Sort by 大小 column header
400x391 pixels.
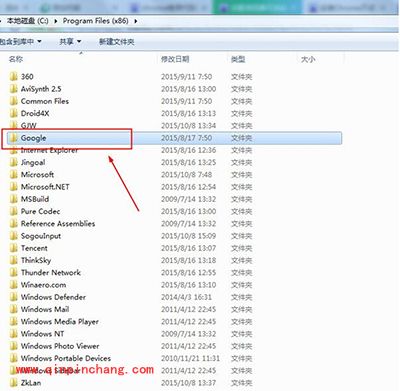308,59
